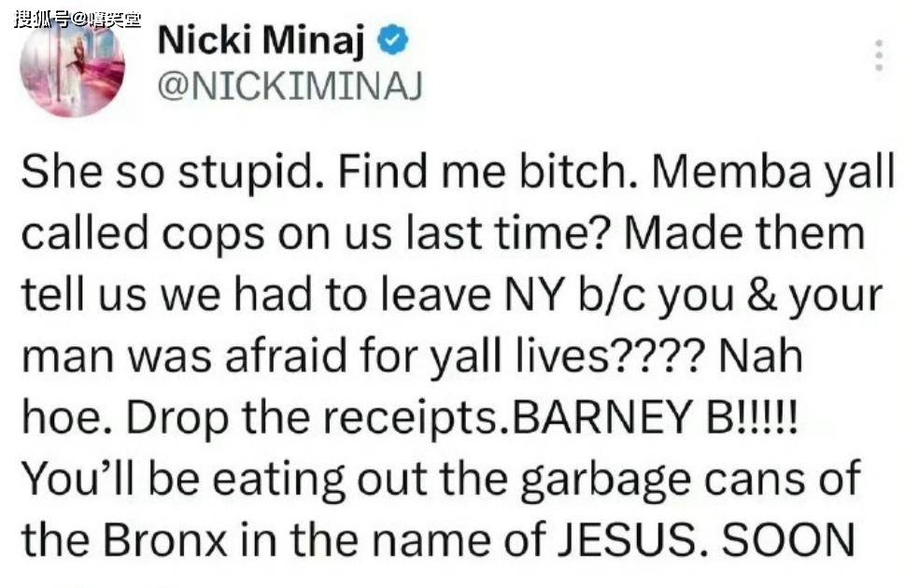
Task: Click the 搜狐号@嘻笑堂 watermark text
Action: click(x=78, y=18)
